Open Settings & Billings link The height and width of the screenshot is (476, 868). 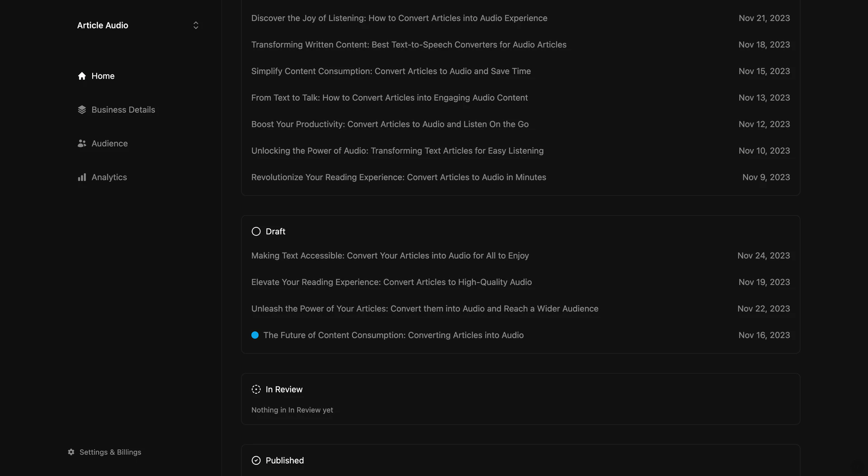pyautogui.click(x=110, y=452)
